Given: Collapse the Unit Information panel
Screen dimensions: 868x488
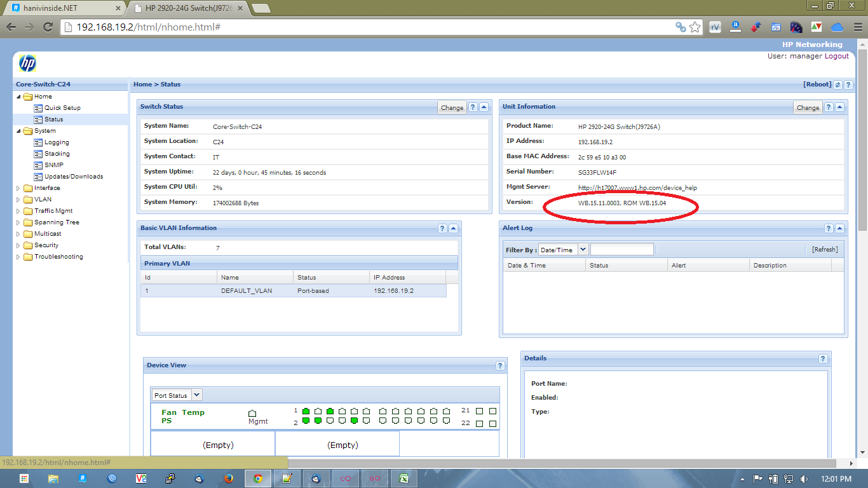Looking at the screenshot, I should coord(839,107).
